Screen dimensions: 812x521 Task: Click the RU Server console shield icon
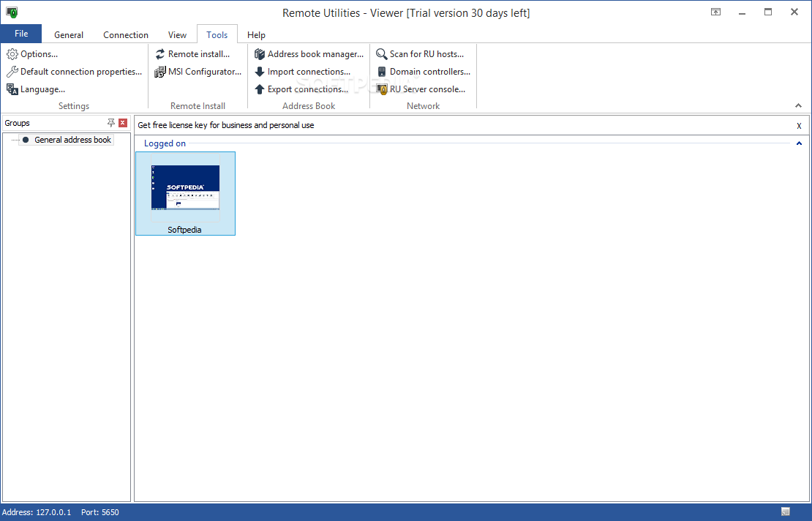[382, 89]
